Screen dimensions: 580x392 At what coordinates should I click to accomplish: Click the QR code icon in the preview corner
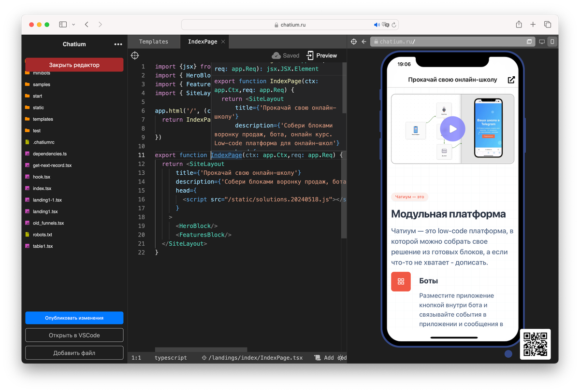[535, 344]
